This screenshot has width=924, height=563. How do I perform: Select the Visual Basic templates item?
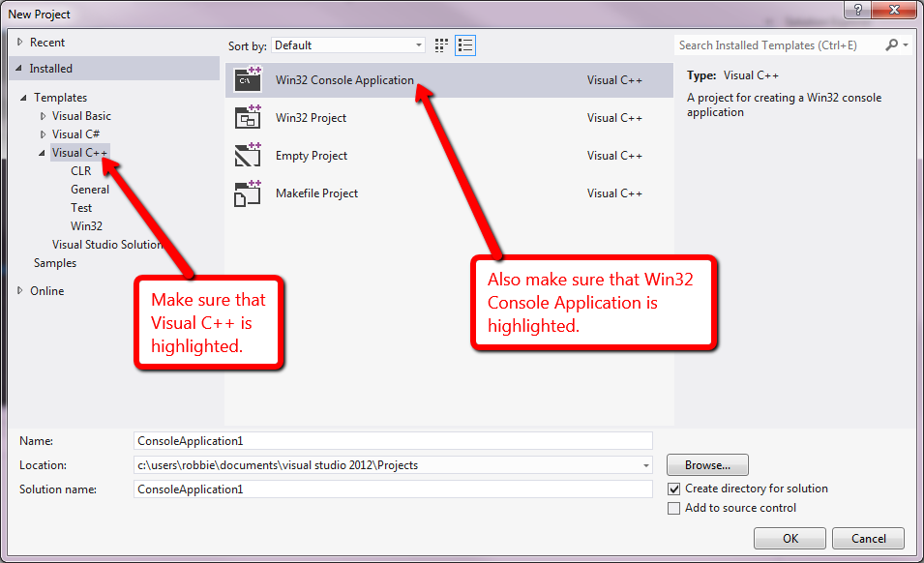(x=81, y=116)
